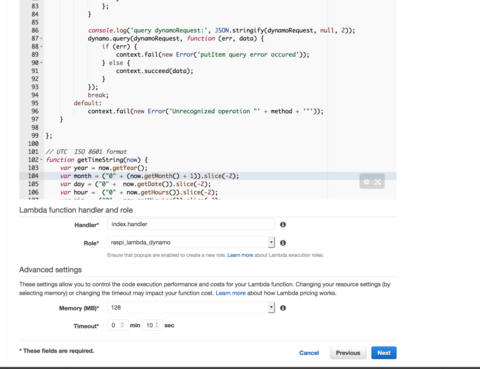Click the 'Lambda function handler and role' heading
480x369 pixels.
pos(76,210)
